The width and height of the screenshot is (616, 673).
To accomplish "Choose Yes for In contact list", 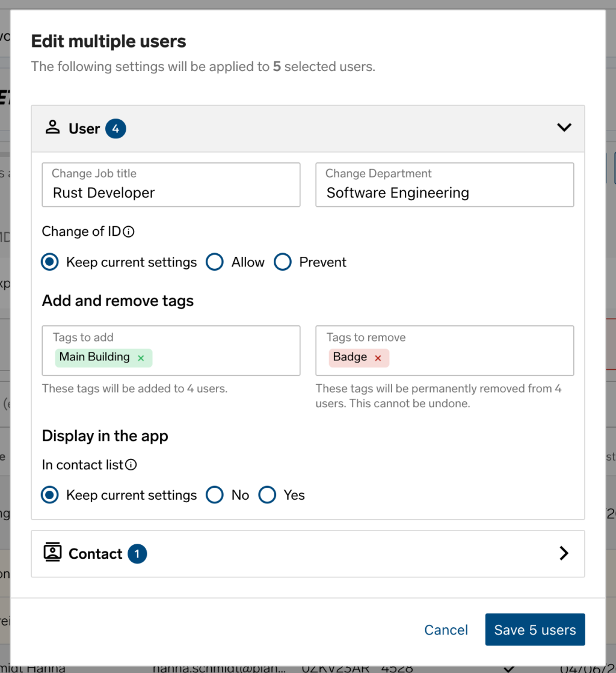I will coord(267,495).
